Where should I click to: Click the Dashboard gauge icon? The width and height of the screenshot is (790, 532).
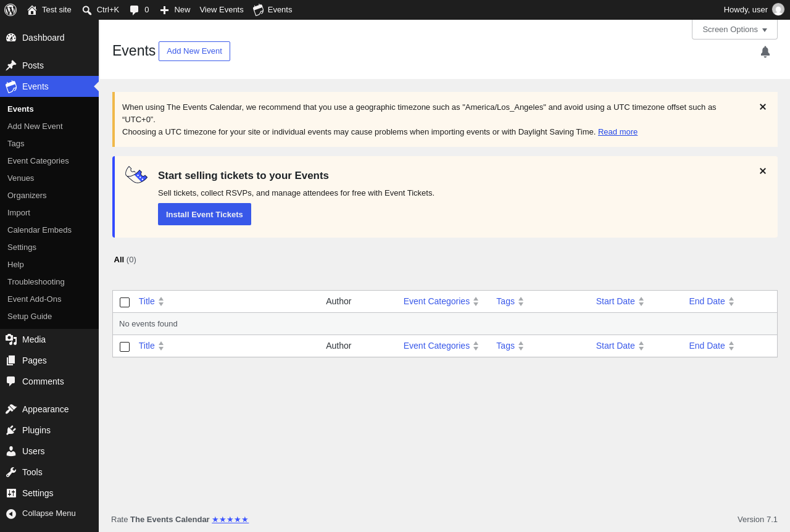11,38
